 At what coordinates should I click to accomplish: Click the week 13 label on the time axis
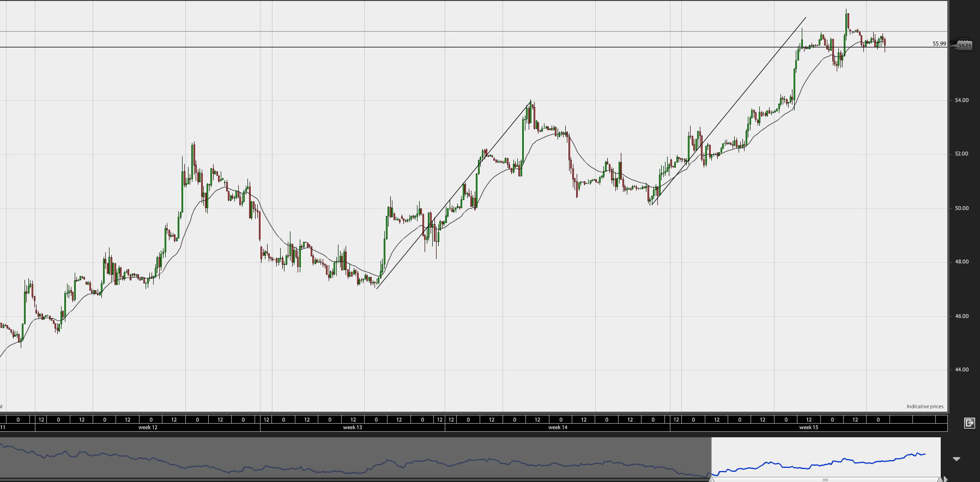353,427
